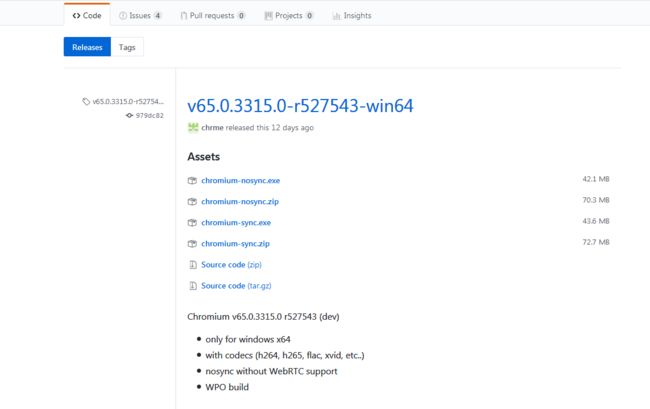Click 'with codecs (h264, h265...' bullet

click(285, 355)
